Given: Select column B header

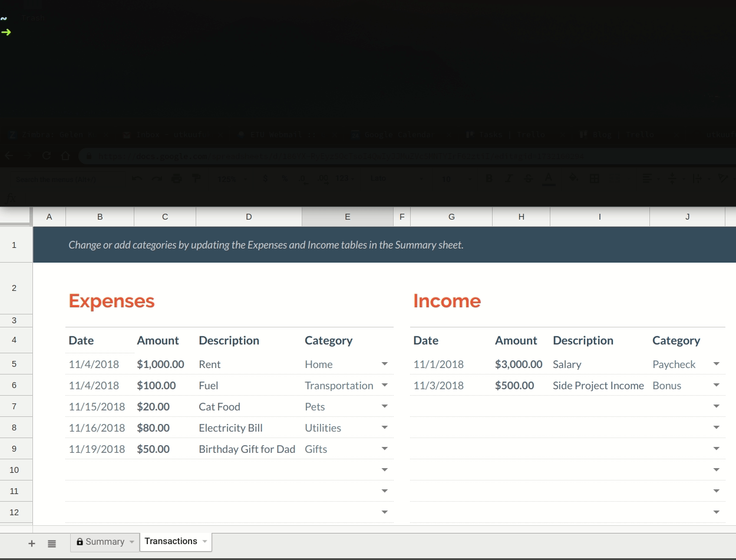Looking at the screenshot, I should pos(100,217).
